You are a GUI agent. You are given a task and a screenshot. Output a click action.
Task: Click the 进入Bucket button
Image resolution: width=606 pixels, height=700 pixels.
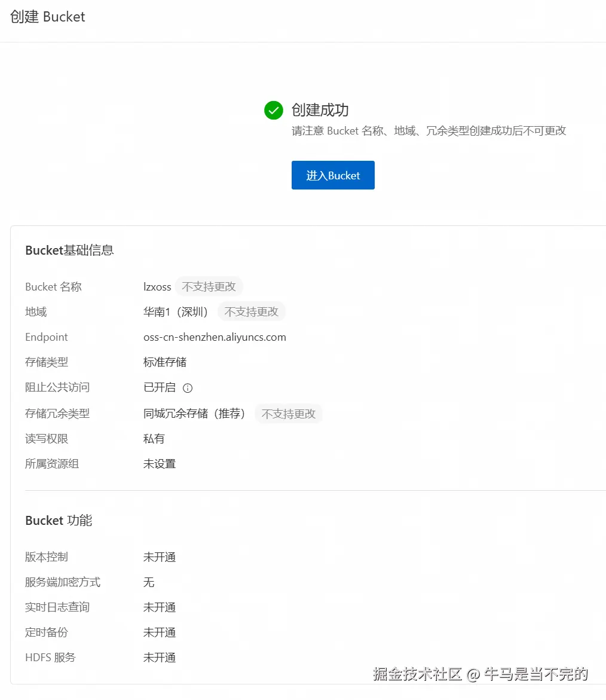pyautogui.click(x=333, y=175)
